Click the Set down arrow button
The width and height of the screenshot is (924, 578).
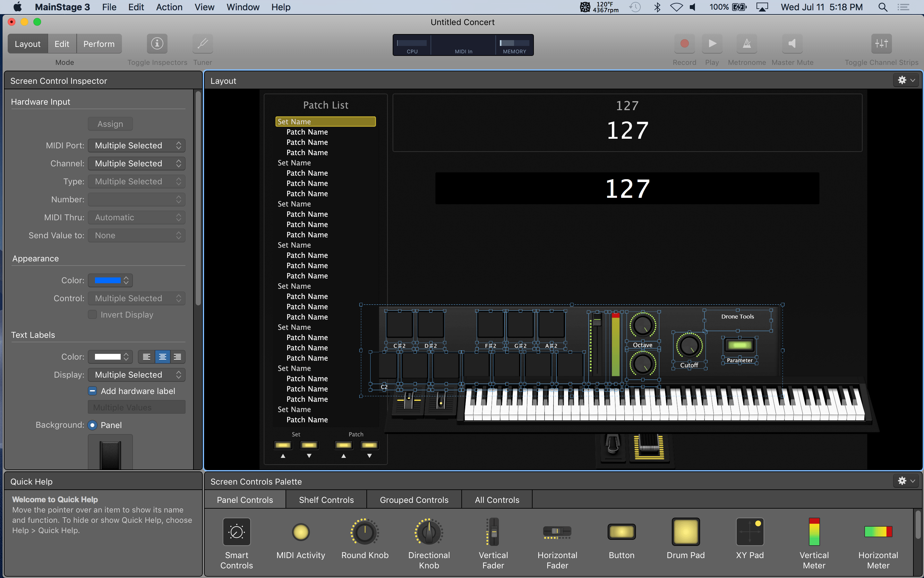309,445
